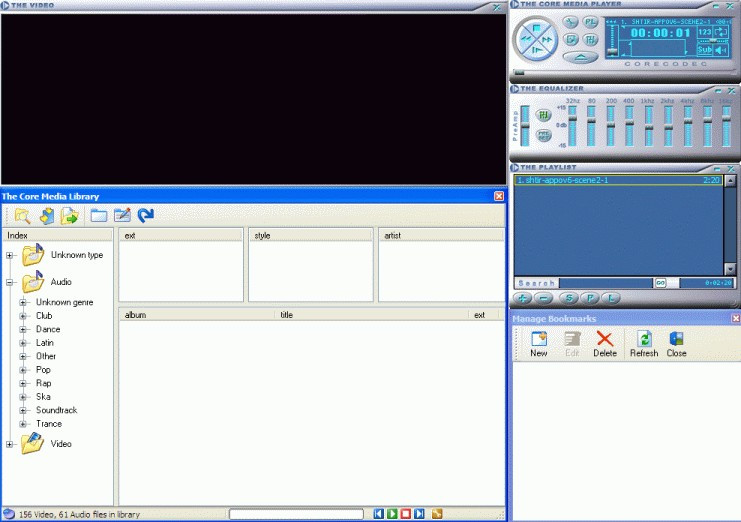Open the player's wrench settings button
Viewport: 741px width, 522px height.
571,22
